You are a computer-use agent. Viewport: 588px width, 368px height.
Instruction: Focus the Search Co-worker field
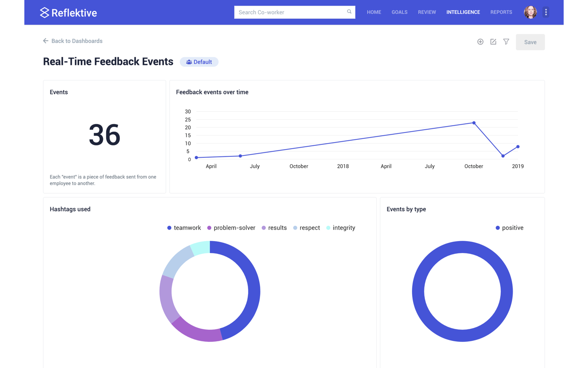(x=289, y=12)
